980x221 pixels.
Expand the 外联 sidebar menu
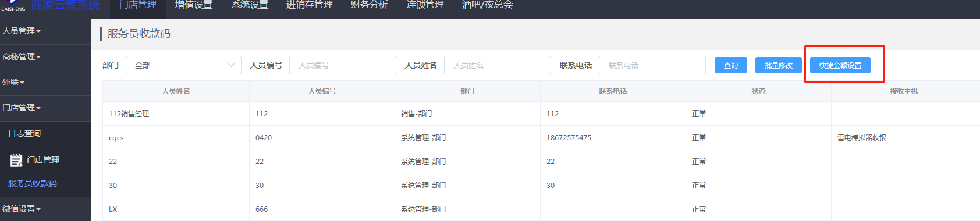point(13,82)
